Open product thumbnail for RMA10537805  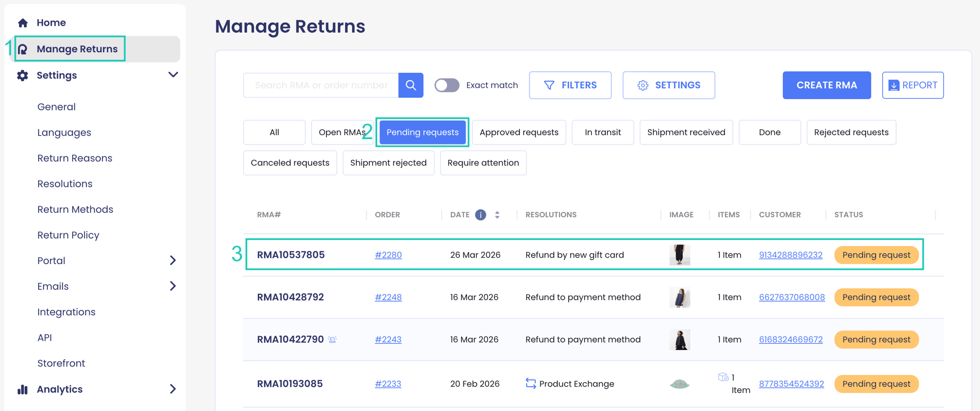680,255
